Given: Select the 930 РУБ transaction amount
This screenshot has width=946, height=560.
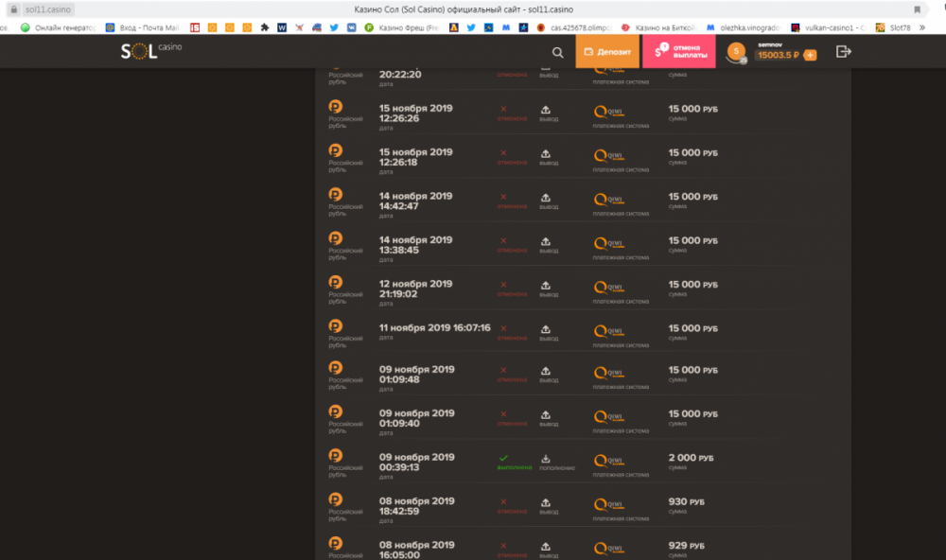Looking at the screenshot, I should (686, 501).
